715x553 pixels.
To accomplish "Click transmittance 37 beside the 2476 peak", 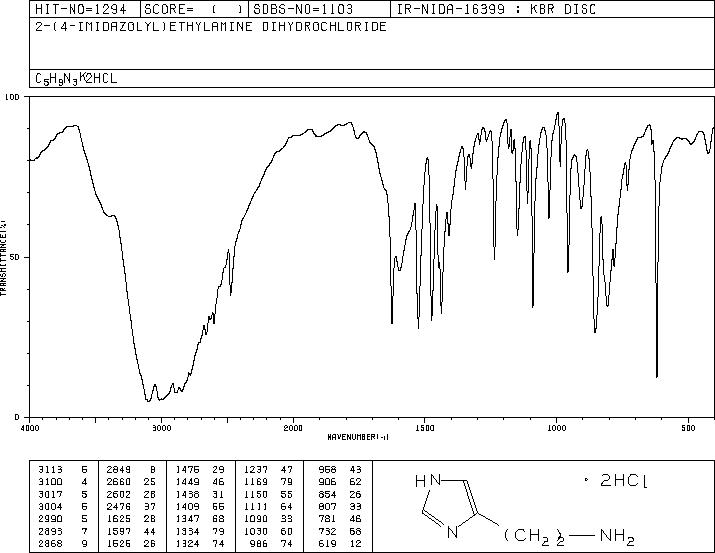I will tap(150, 506).
